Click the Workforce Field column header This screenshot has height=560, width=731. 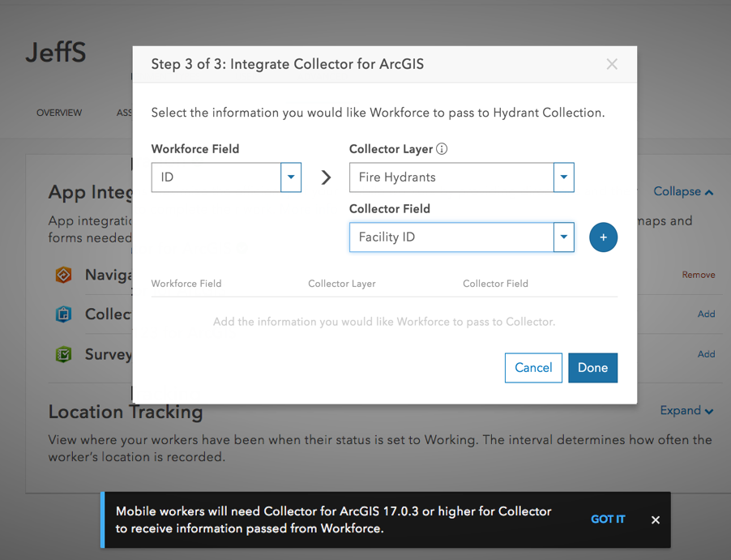(186, 284)
